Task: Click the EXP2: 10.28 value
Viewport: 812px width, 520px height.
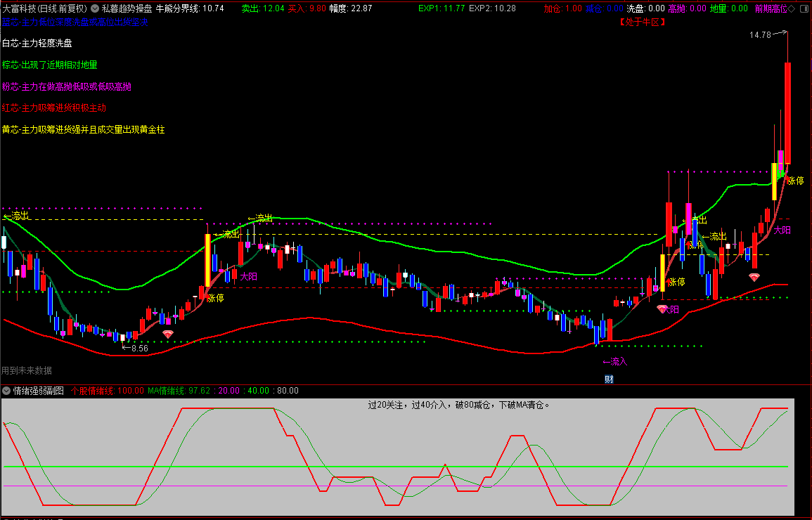Action: pyautogui.click(x=493, y=8)
